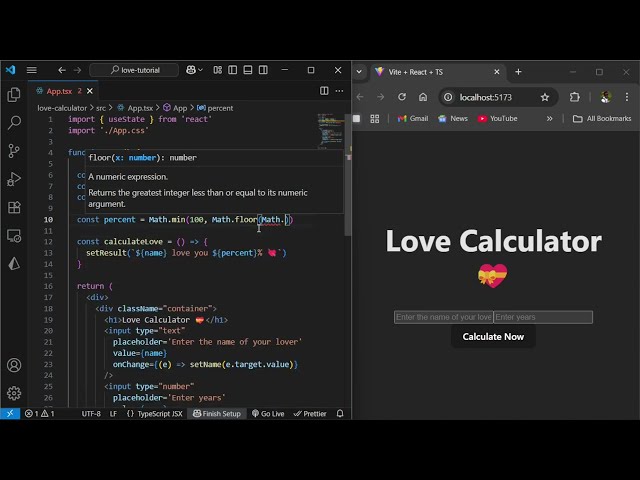Viewport: 640px width, 480px height.
Task: Go back in VS Code navigation
Action: (x=62, y=70)
